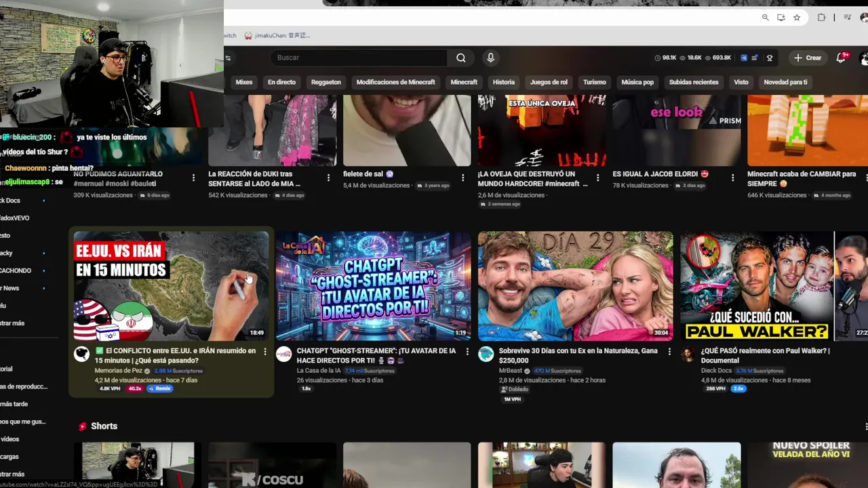Viewport: 868px width, 488px height.
Task: Open Dieck Docs channel avatar icon
Action: click(x=688, y=354)
